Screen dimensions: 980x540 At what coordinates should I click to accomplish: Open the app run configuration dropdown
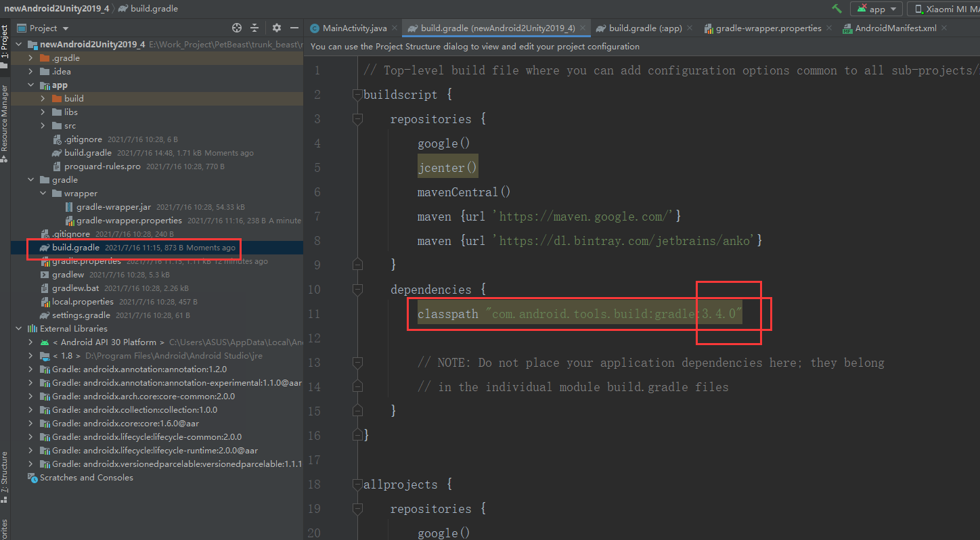pyautogui.click(x=876, y=9)
